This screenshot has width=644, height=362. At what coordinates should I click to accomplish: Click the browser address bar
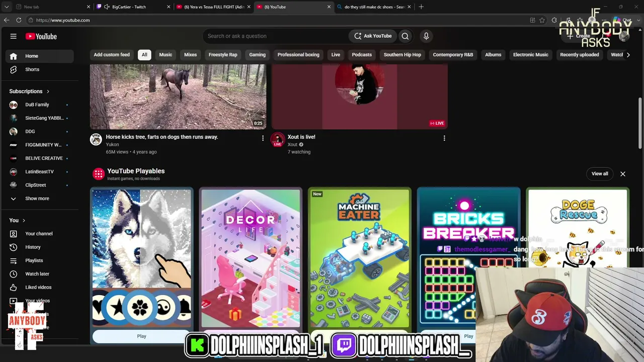277,20
